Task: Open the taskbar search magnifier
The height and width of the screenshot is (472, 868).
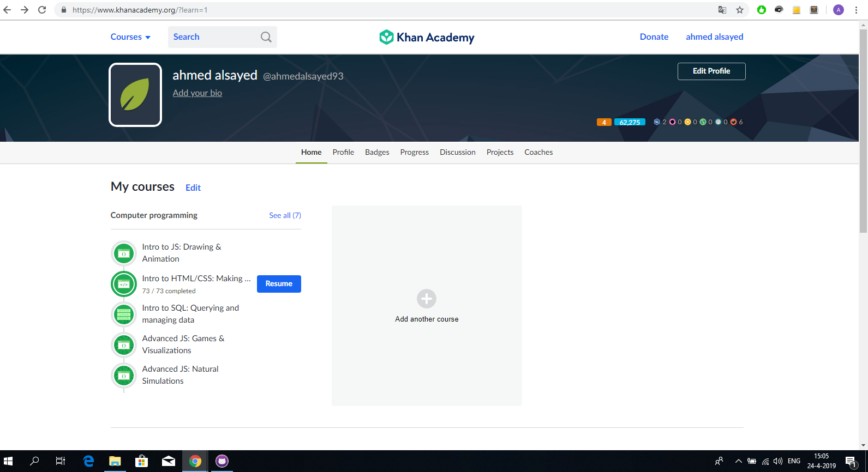Action: coord(34,461)
